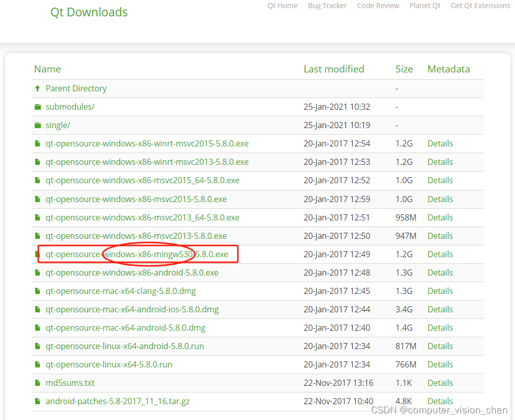This screenshot has width=515, height=420.
Task: Click the file icon beside qt-opensource-windows-x86-mingw530-5.8.0.exe
Action: click(x=38, y=254)
